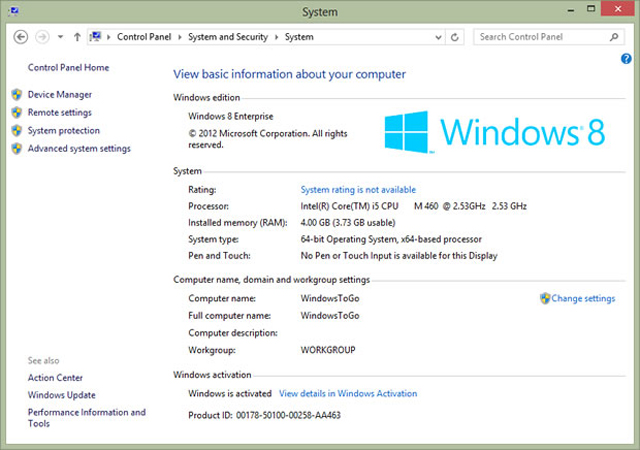Image resolution: width=640 pixels, height=450 pixels.
Task: Click the Windows 8 Enterprise edition text
Action: pos(231,116)
